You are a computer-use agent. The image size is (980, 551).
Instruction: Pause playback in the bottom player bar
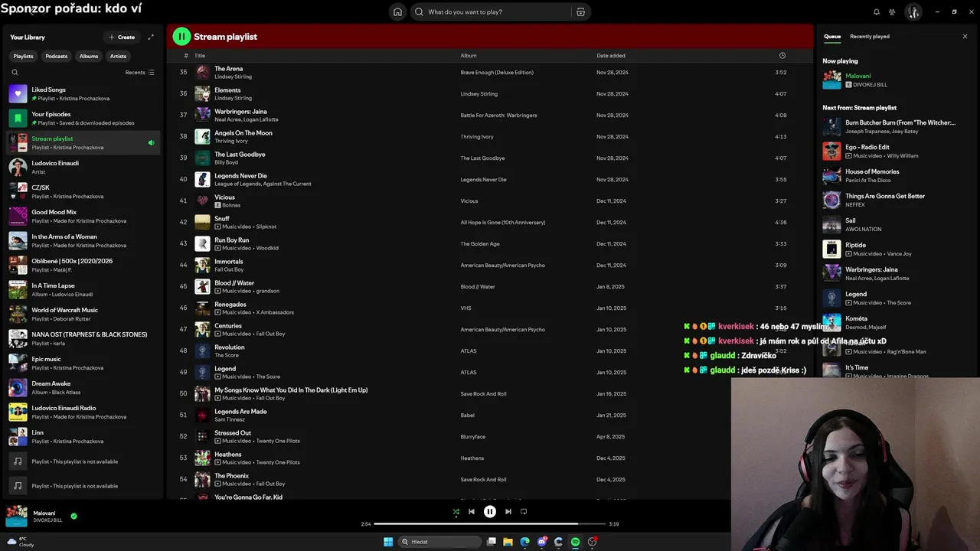point(490,511)
